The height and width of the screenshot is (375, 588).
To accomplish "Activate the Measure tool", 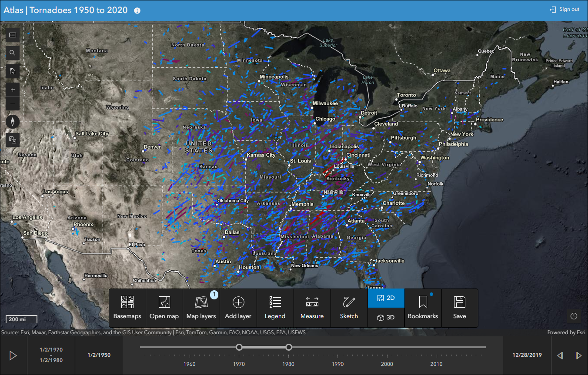I will pos(312,308).
